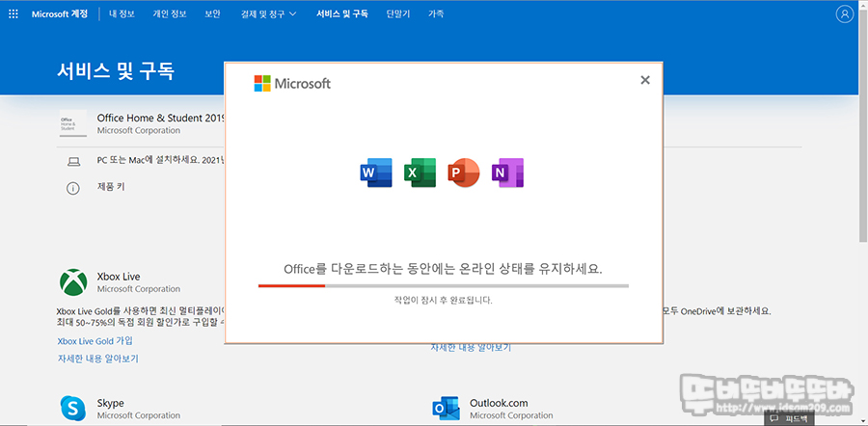Open the Microsoft app launcher grid
Viewport: 868px width, 426px height.
[x=14, y=13]
